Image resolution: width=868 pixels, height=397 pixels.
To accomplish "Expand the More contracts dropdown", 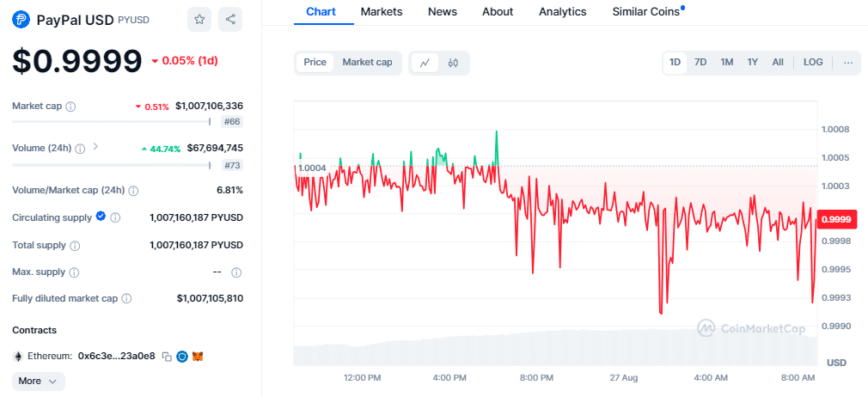I will point(38,381).
